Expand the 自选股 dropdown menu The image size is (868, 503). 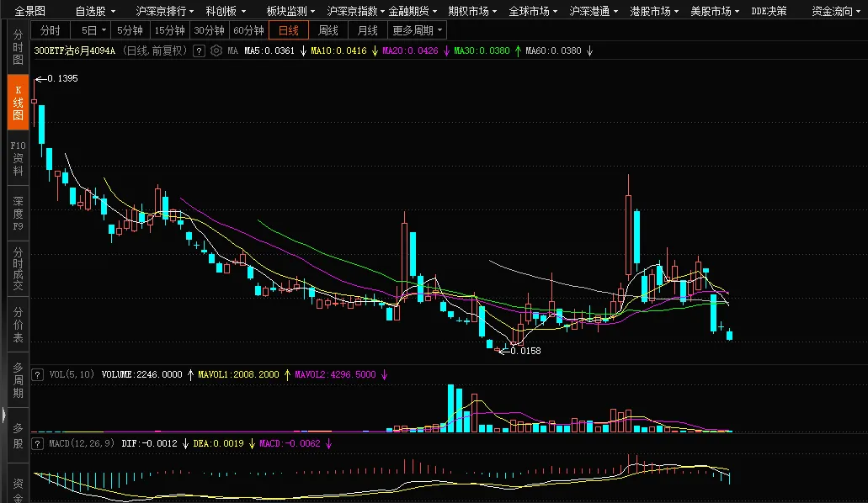tap(95, 11)
